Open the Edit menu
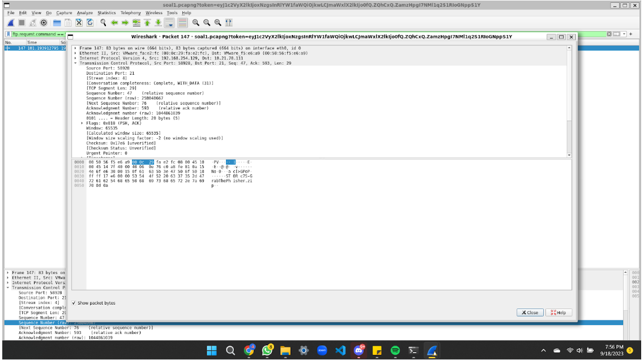The width and height of the screenshot is (644, 360). [23, 12]
